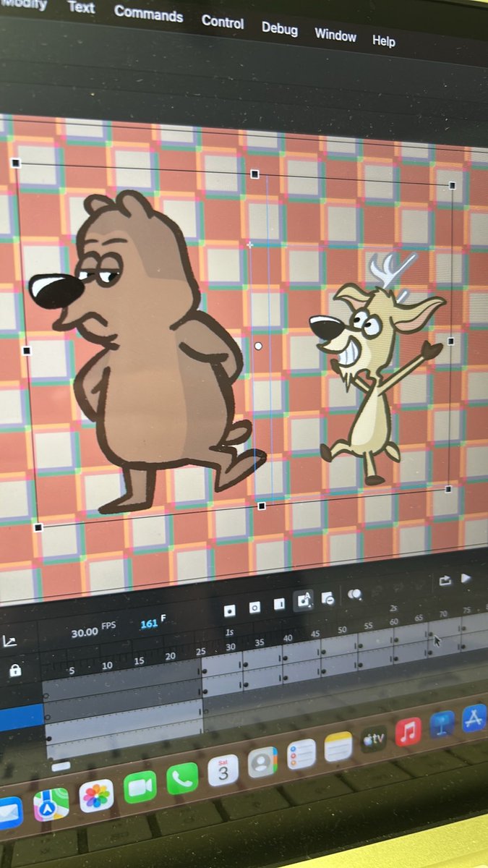Insert a keyframe with the timeline button

click(229, 610)
